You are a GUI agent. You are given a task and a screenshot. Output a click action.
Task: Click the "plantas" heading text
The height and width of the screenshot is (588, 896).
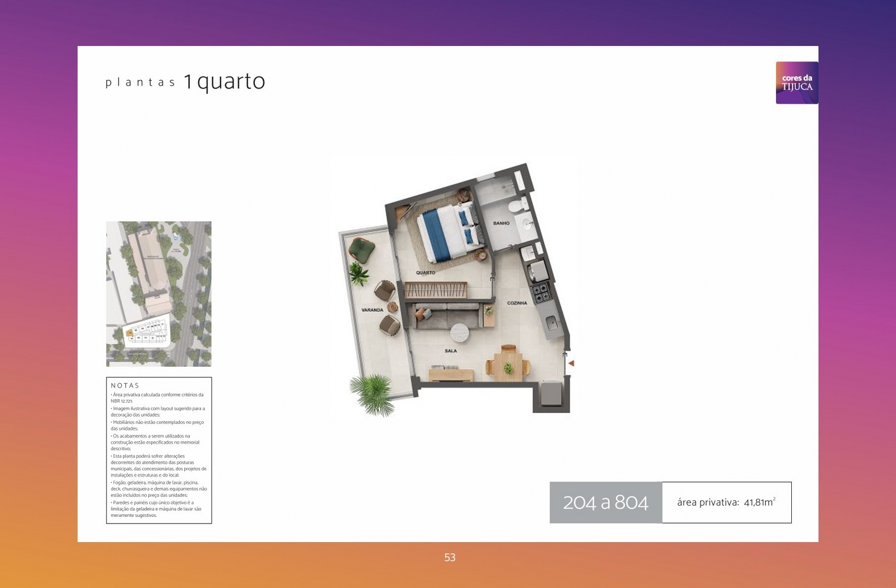point(141,83)
